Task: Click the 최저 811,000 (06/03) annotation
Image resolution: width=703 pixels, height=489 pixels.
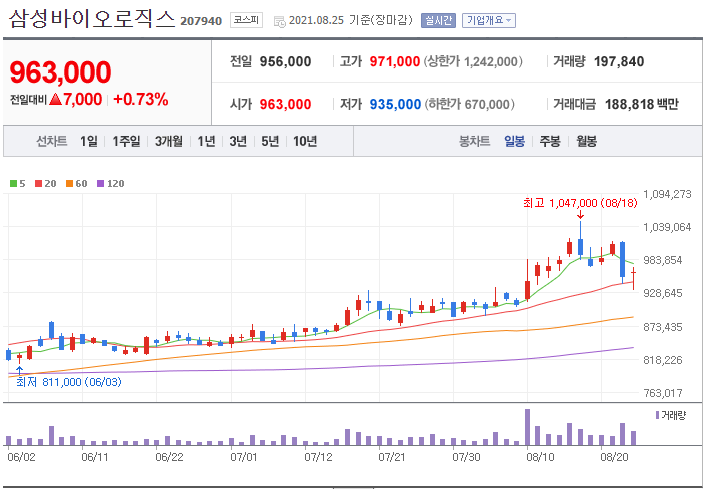Action: click(x=69, y=382)
